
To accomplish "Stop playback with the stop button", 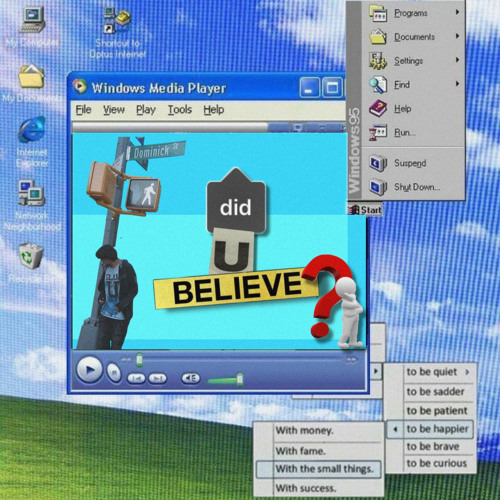I will (114, 372).
